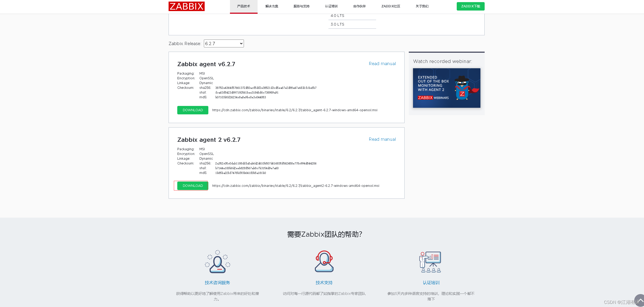The height and width of the screenshot is (307, 644).
Task: Click the Zabbix agent v6.2.7 heading
Action: pyautogui.click(x=206, y=64)
